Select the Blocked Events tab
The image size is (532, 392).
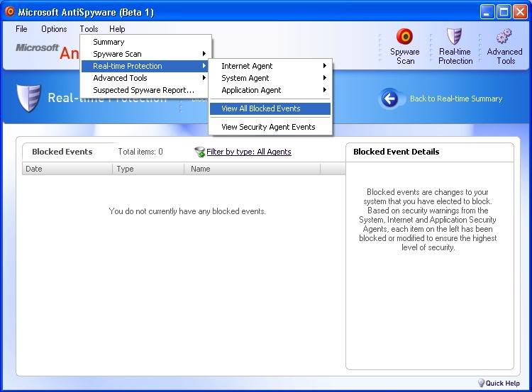click(x=62, y=152)
